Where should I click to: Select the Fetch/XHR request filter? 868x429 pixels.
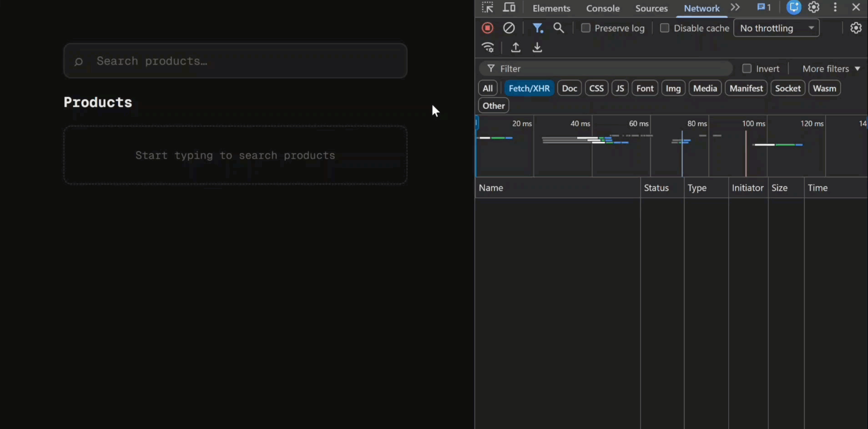(x=529, y=88)
